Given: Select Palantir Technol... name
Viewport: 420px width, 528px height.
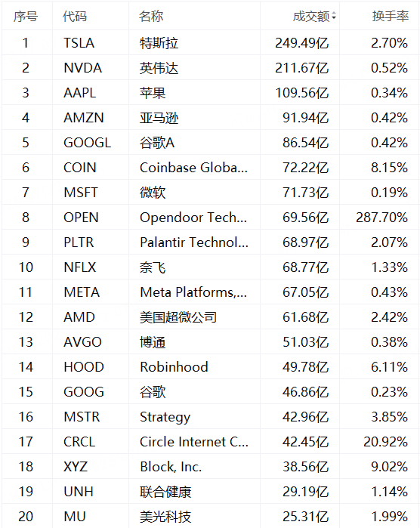Looking at the screenshot, I should click(194, 242).
